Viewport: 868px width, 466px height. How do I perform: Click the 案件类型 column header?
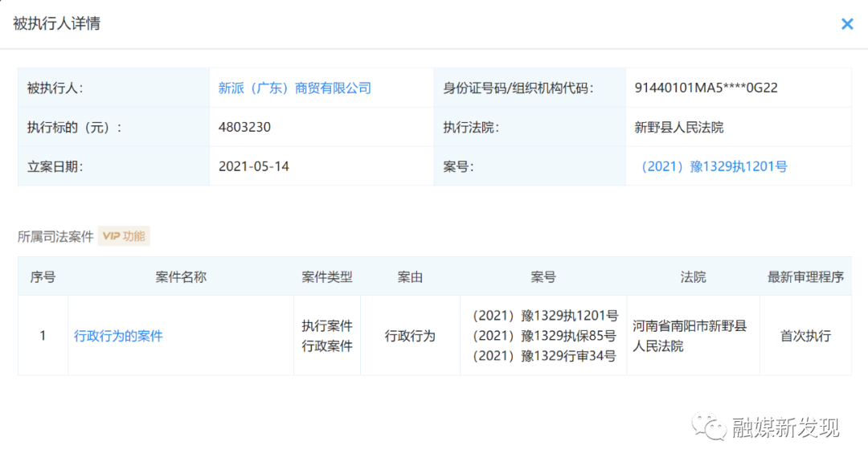click(326, 276)
